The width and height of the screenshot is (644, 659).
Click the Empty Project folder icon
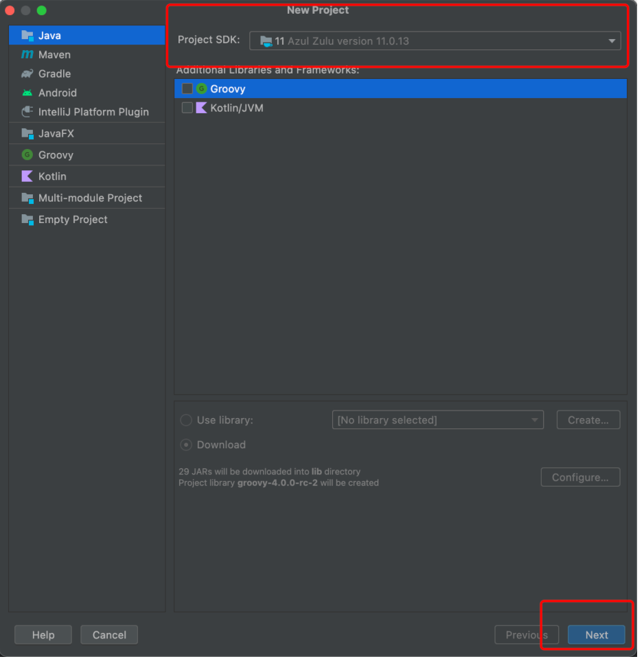click(x=27, y=220)
